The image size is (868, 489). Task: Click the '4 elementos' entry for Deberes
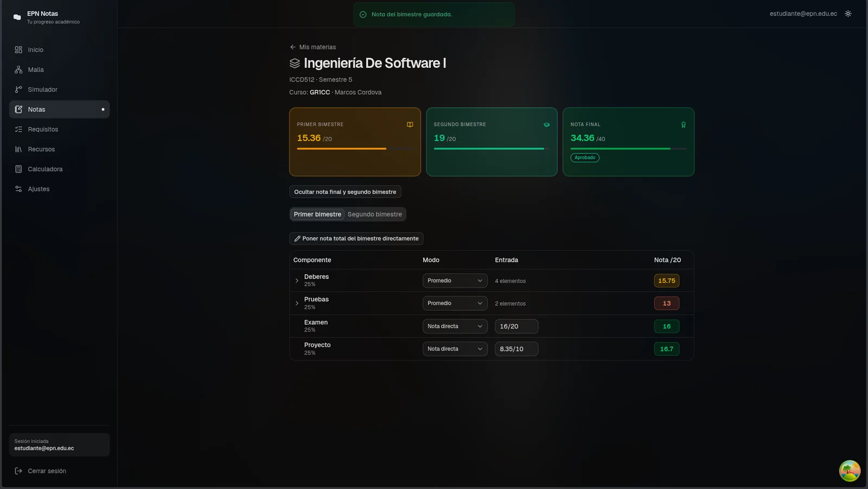(x=510, y=281)
